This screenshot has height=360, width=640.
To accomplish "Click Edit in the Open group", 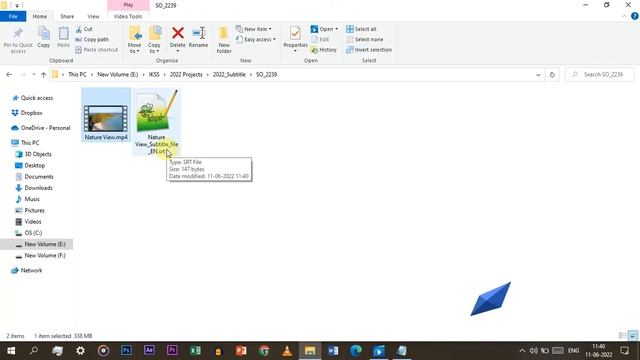I will [320, 40].
